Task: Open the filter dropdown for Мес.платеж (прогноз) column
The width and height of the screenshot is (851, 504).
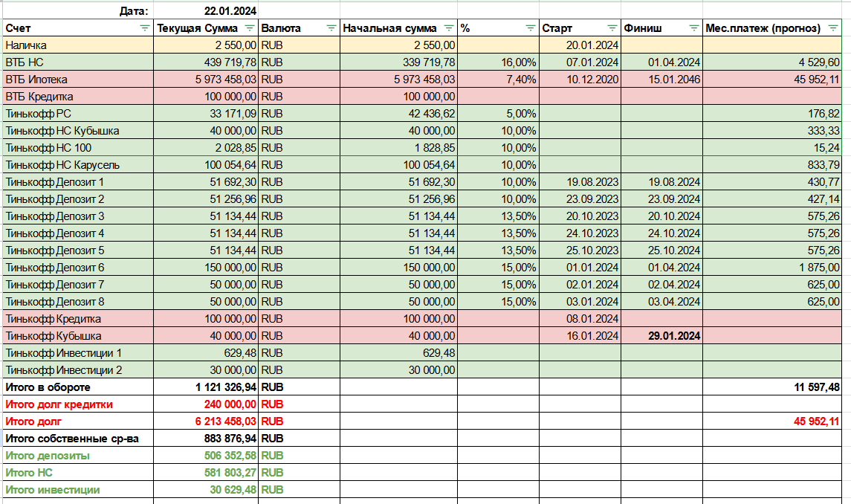Action: (x=833, y=28)
